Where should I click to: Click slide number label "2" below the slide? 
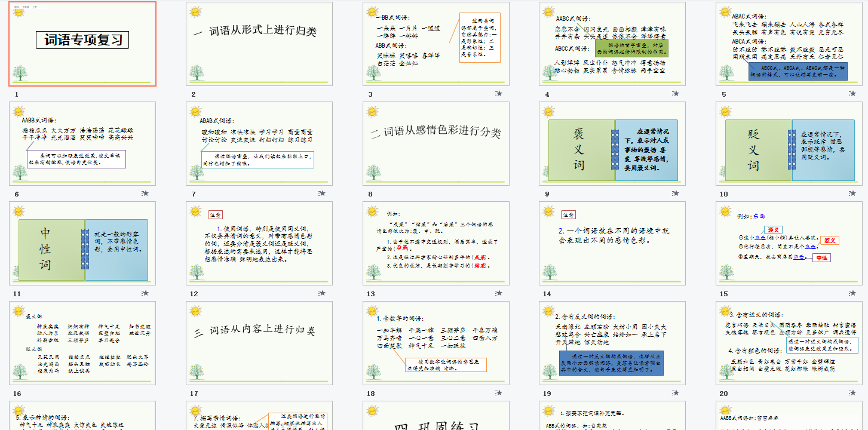pyautogui.click(x=194, y=94)
